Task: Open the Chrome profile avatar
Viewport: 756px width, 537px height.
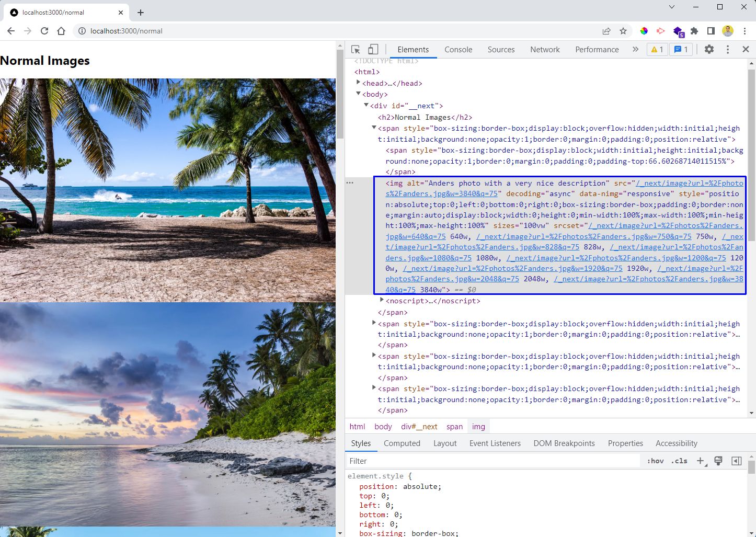Action: coord(728,31)
